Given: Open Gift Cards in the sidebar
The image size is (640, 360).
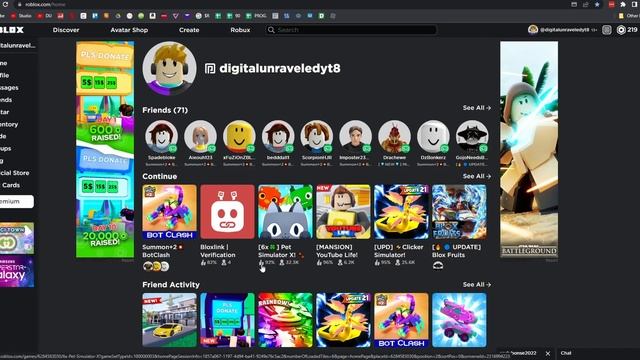Looking at the screenshot, I should pyautogui.click(x=10, y=185).
